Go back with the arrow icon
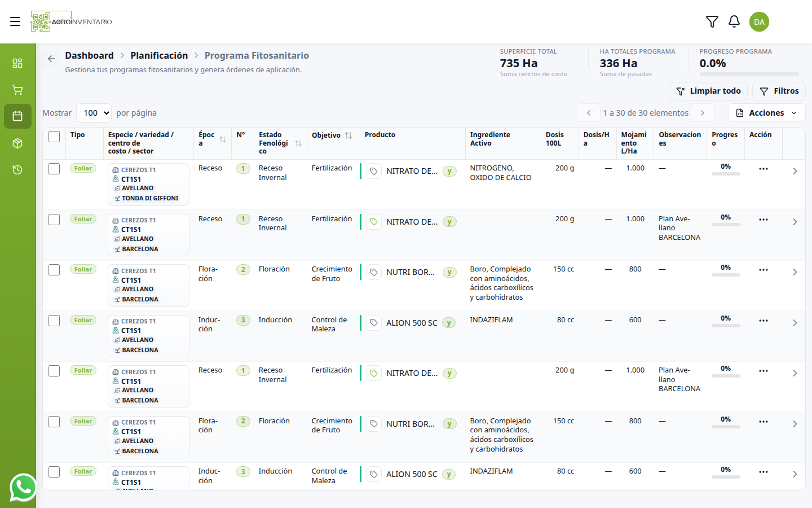Viewport: 812px width, 508px height. [x=51, y=59]
